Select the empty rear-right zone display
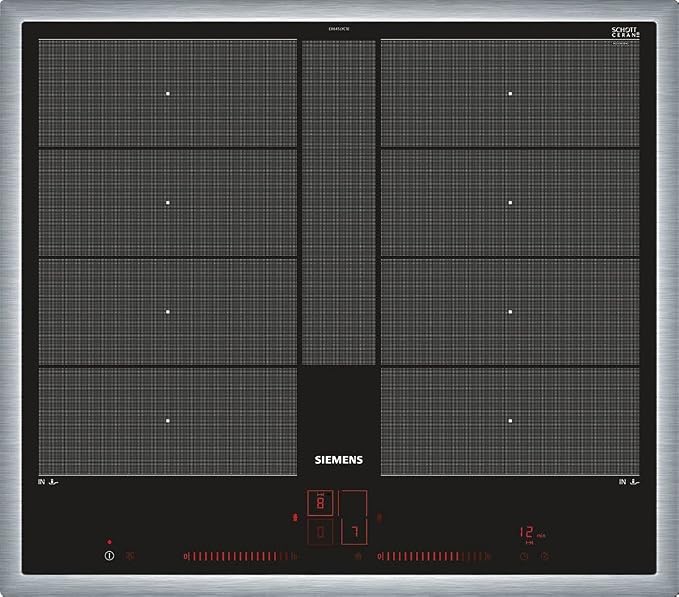The height and width of the screenshot is (597, 679). pyautogui.click(x=352, y=503)
